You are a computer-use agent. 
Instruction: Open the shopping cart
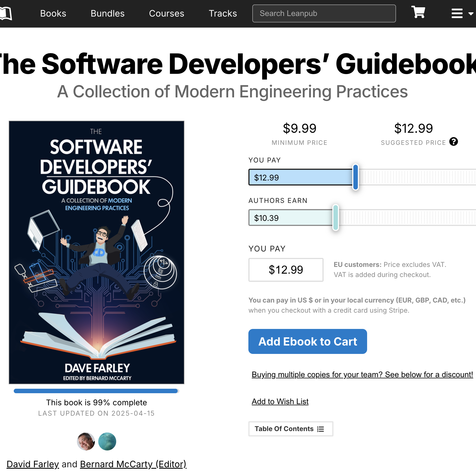[418, 13]
